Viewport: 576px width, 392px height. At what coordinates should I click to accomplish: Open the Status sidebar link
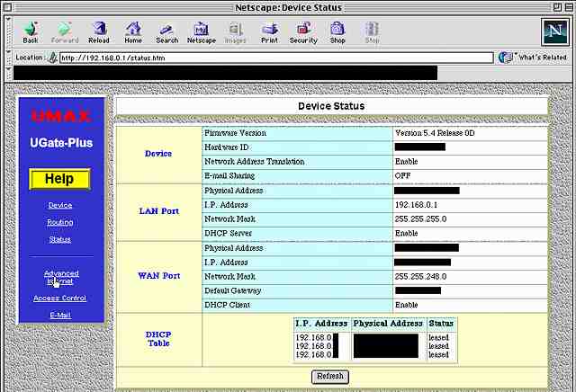(60, 240)
